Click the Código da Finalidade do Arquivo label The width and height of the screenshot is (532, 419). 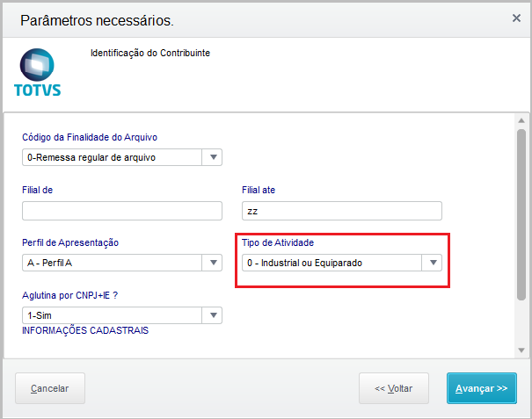point(90,137)
